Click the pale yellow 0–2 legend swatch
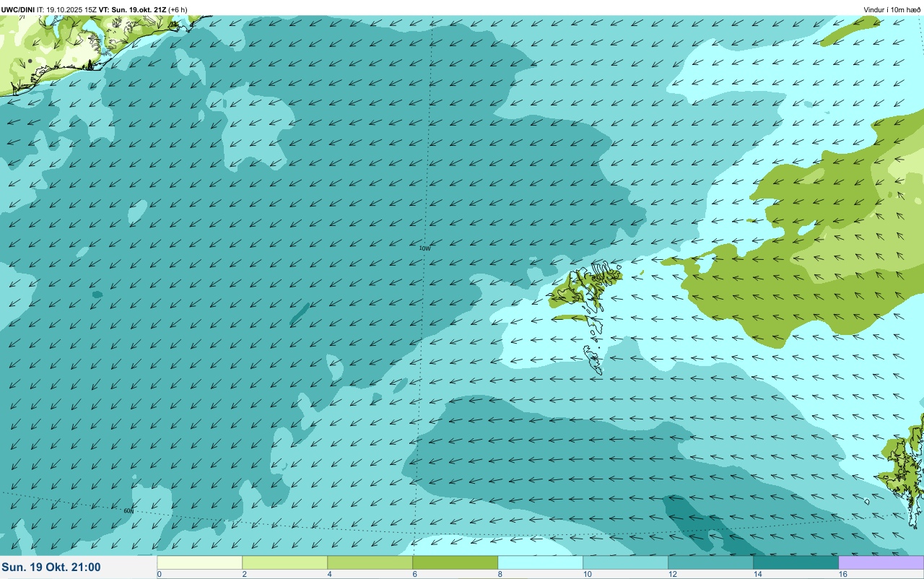This screenshot has width=924, height=579. pos(199,562)
